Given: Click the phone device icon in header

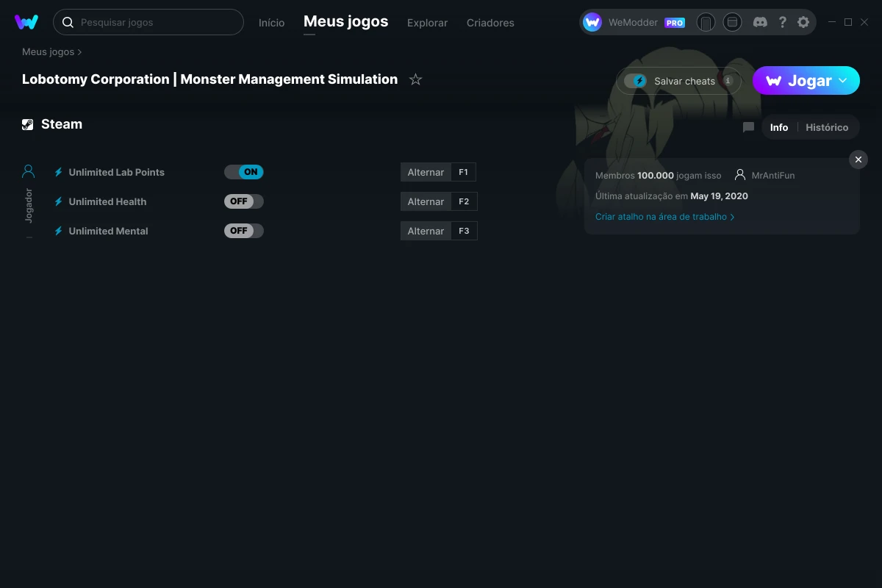Looking at the screenshot, I should coord(706,22).
